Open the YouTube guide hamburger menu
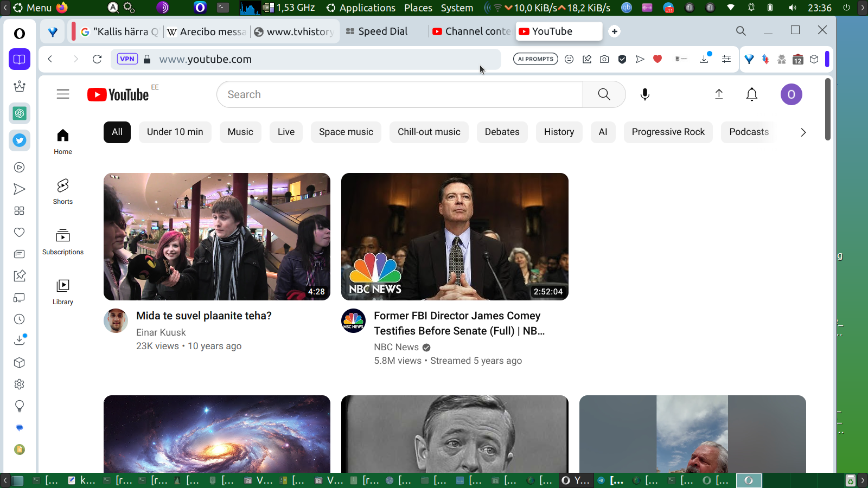 pos(63,94)
